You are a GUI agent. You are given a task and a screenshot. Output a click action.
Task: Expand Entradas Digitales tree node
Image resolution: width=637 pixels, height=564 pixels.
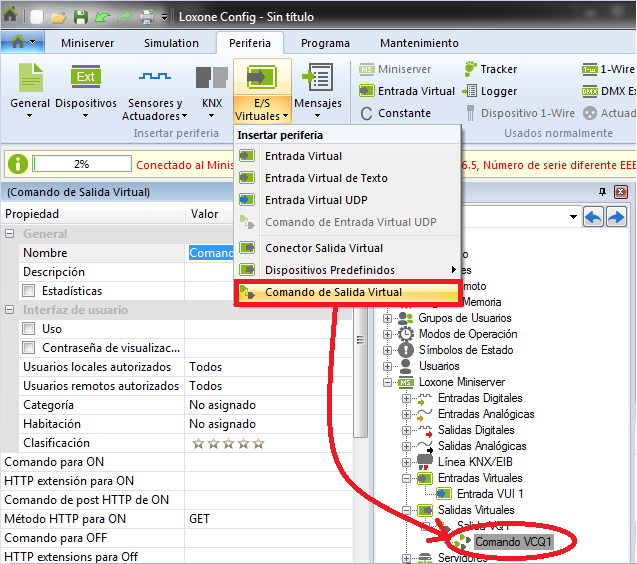406,398
